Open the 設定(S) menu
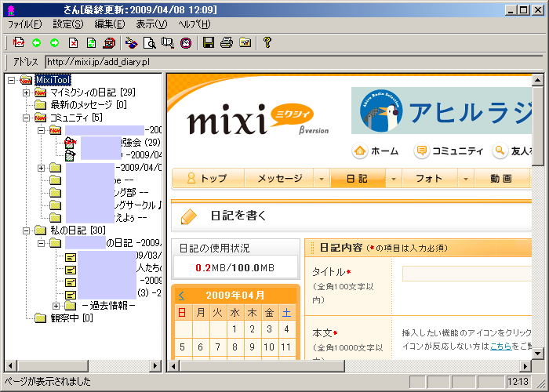Screen dimensions: 549x392 click(68, 24)
